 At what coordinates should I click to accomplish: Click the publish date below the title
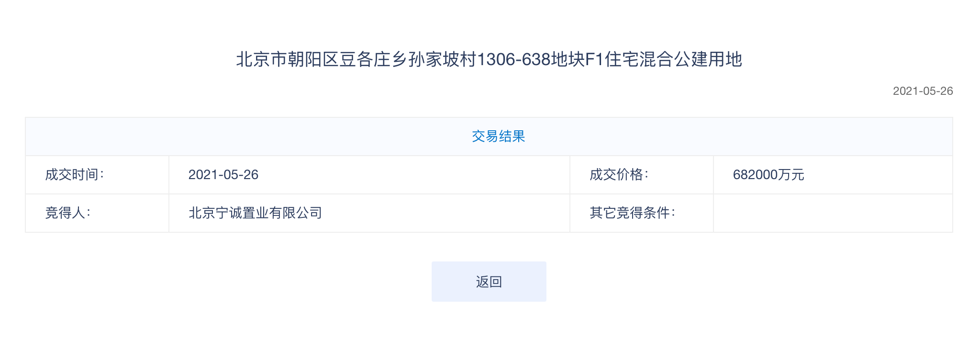pos(923,91)
